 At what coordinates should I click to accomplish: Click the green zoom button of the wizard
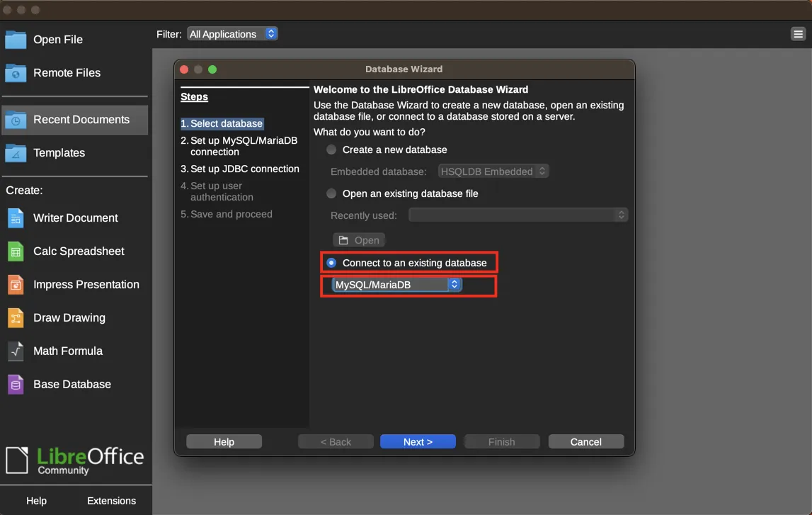point(212,69)
